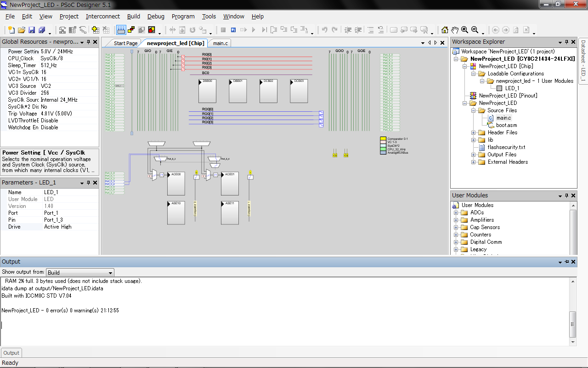Switch to the Start Page tab
The image size is (588, 368).
(x=125, y=43)
